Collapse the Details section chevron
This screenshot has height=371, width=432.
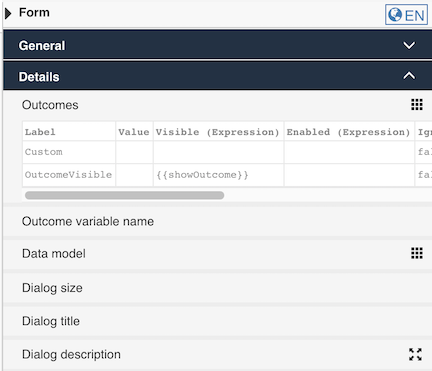point(409,76)
